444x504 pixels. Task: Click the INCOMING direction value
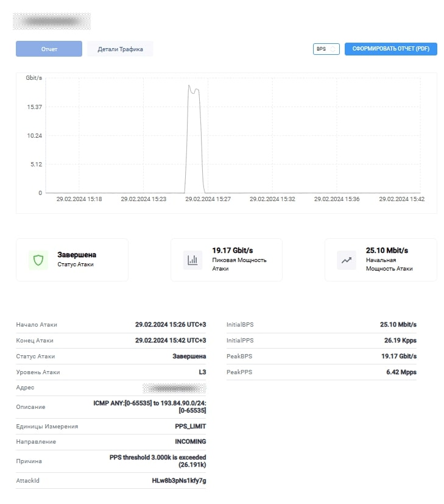pyautogui.click(x=191, y=442)
